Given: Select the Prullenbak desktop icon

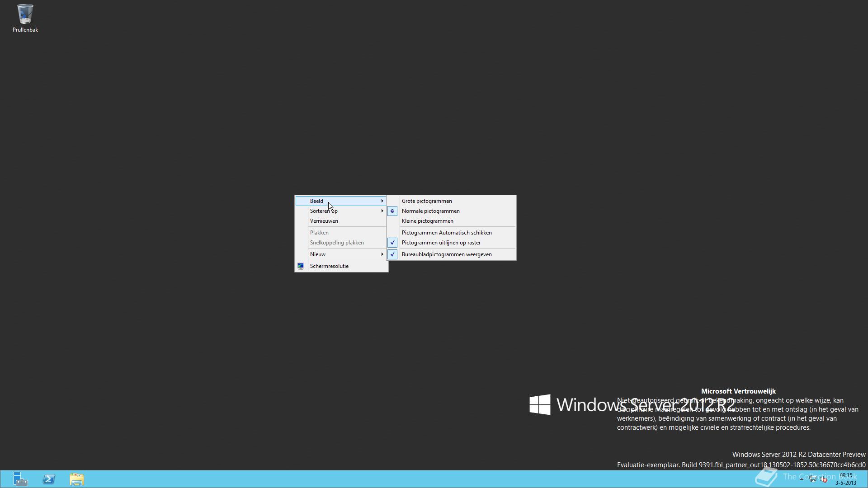Looking at the screenshot, I should click(x=25, y=18).
